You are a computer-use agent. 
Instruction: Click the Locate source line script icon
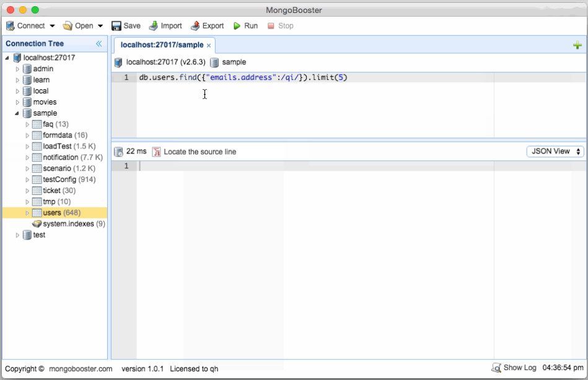pyautogui.click(x=156, y=152)
